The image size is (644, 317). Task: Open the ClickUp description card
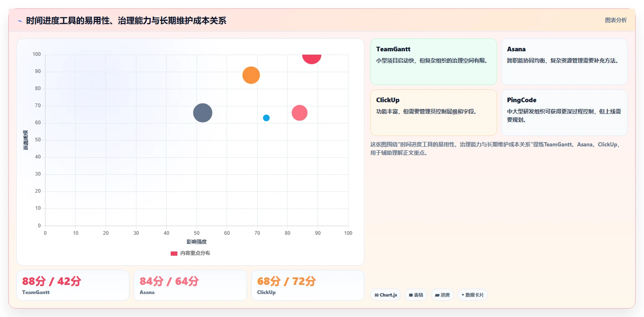click(x=433, y=113)
